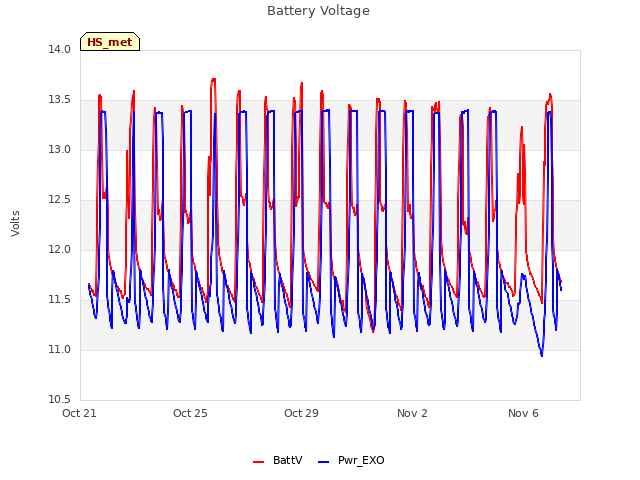The image size is (640, 480).
Task: Click the highest red BattV peak near Oct 26
Action: (x=213, y=79)
